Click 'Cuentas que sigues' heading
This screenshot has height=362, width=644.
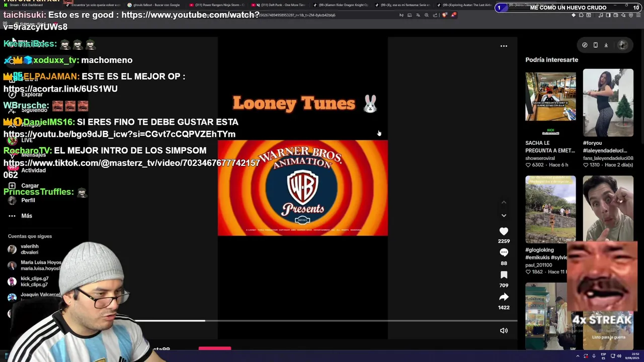point(30,236)
